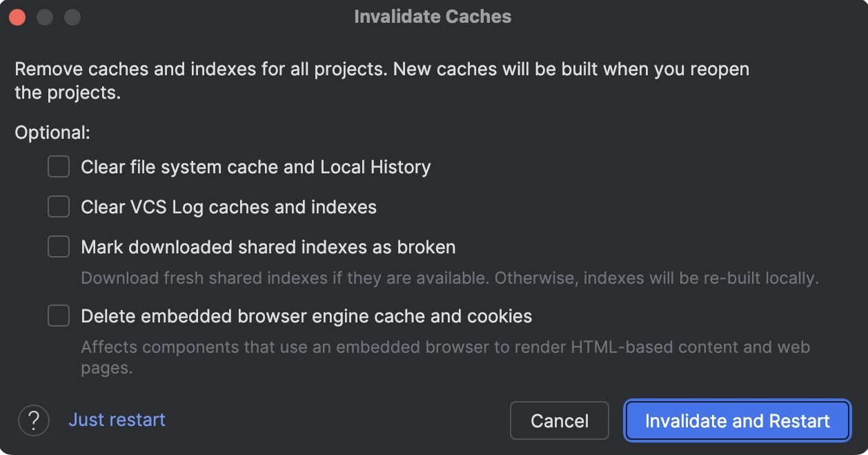The width and height of the screenshot is (868, 455).
Task: Restart without invalidating via Just restart
Action: pos(117,420)
